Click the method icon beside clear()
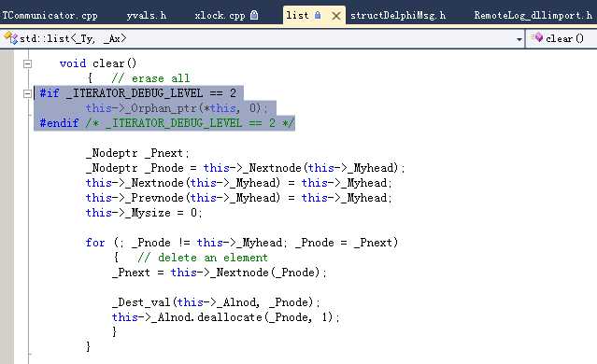This screenshot has width=597, height=364. coord(537,37)
